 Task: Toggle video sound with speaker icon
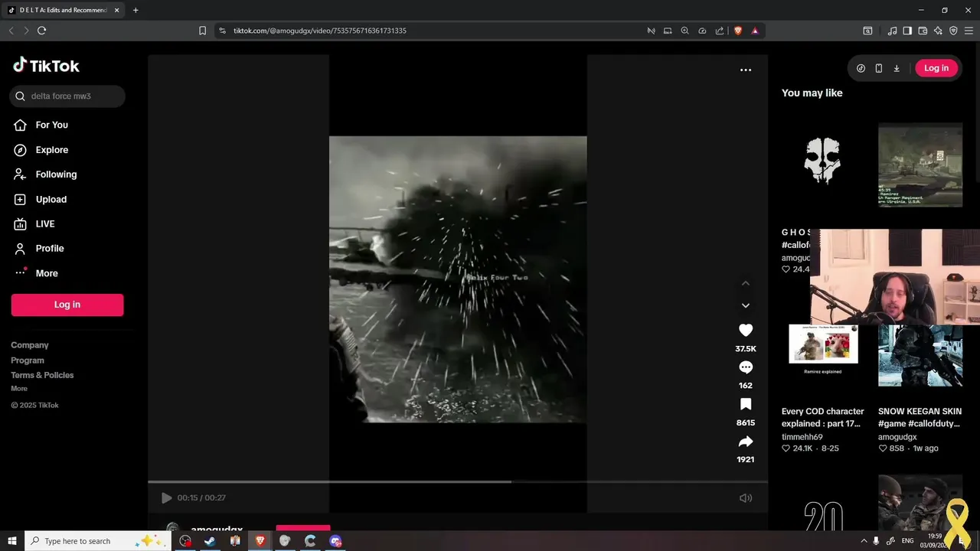[746, 498]
